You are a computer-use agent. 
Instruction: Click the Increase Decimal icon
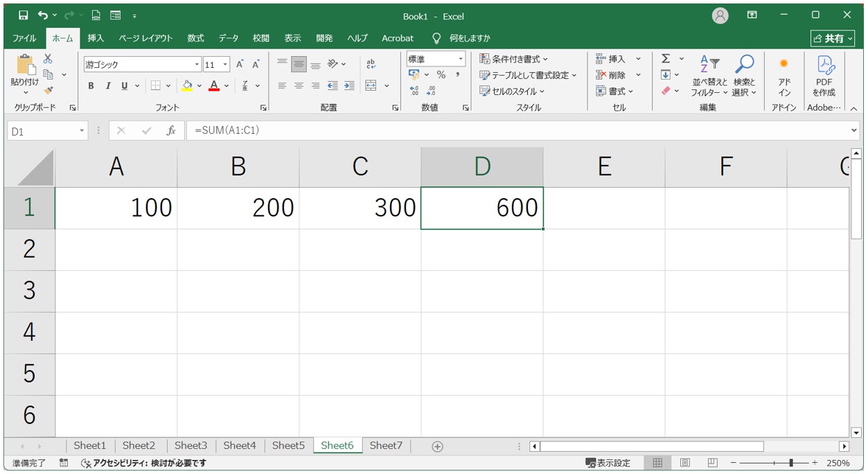coord(414,91)
